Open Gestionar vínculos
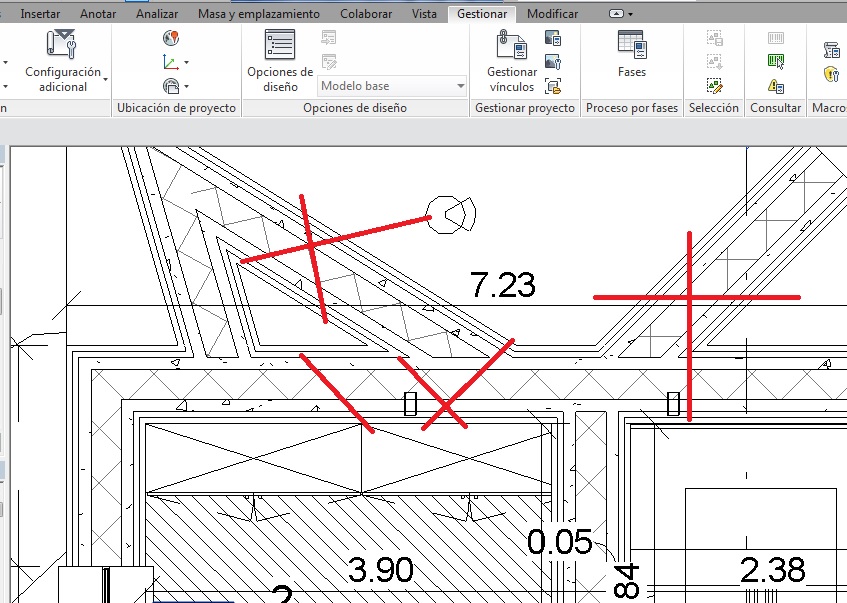847x603 pixels. [511, 60]
